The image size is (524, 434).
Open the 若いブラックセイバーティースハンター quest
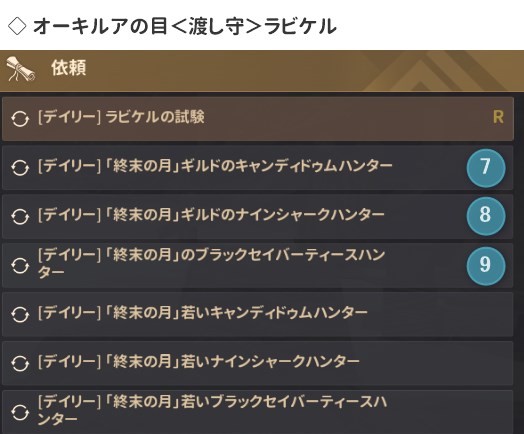258,412
